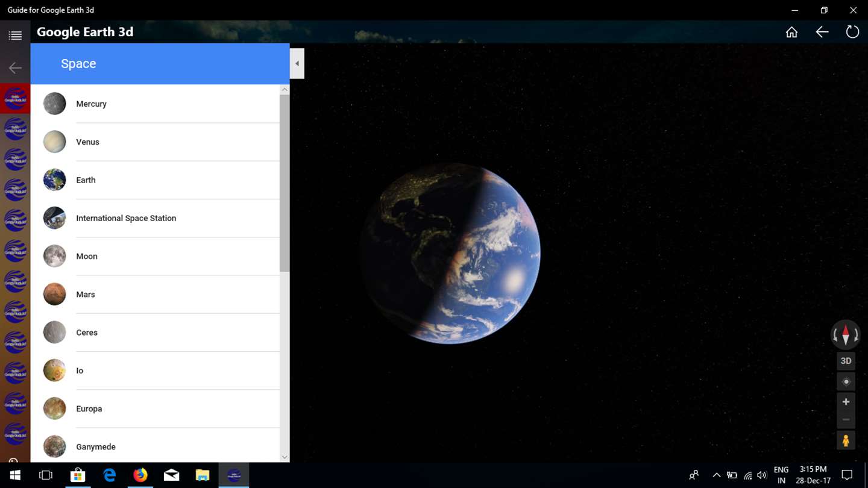868x488 pixels.
Task: Reset the compass to north
Action: (846, 335)
